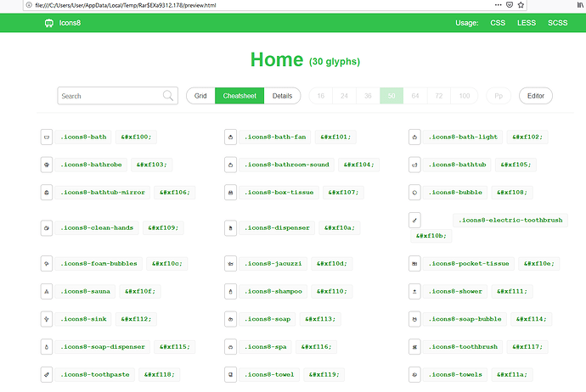Click the icons8-bath-fan glyph icon
The image size is (586, 392).
point(231,137)
